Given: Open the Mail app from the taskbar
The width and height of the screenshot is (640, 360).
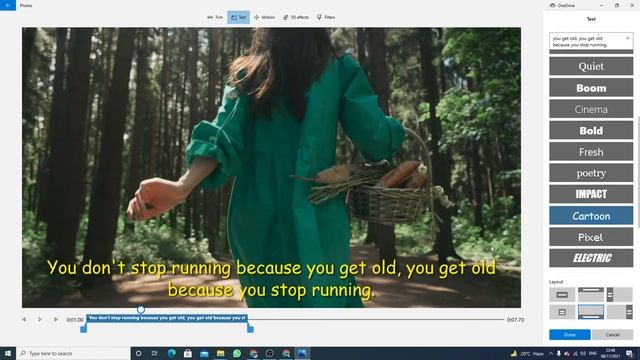Looking at the screenshot, I should click(204, 353).
